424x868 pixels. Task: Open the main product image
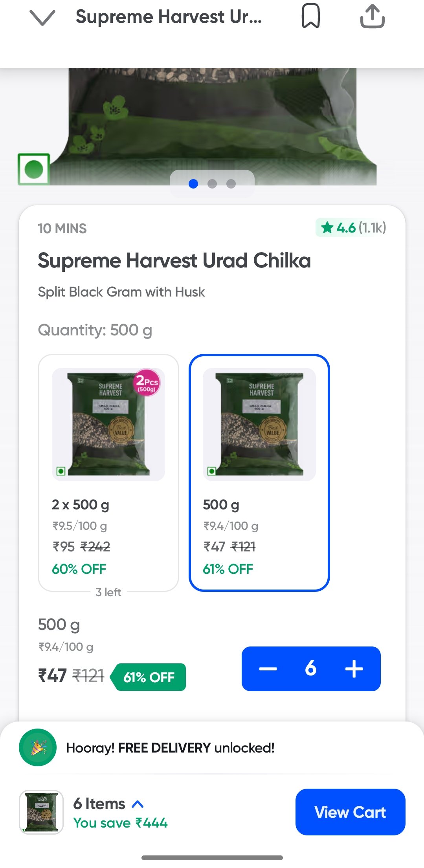click(x=212, y=118)
